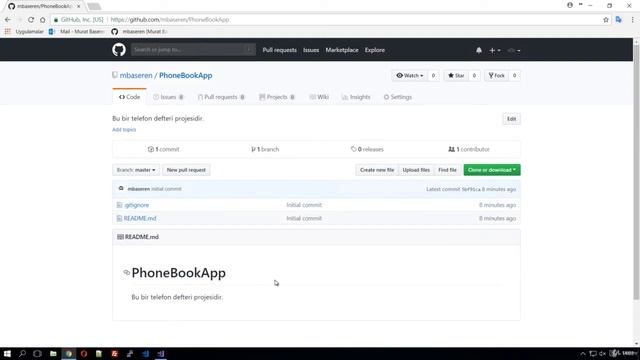
Task: Click the browser Home icon
Action: click(42, 20)
